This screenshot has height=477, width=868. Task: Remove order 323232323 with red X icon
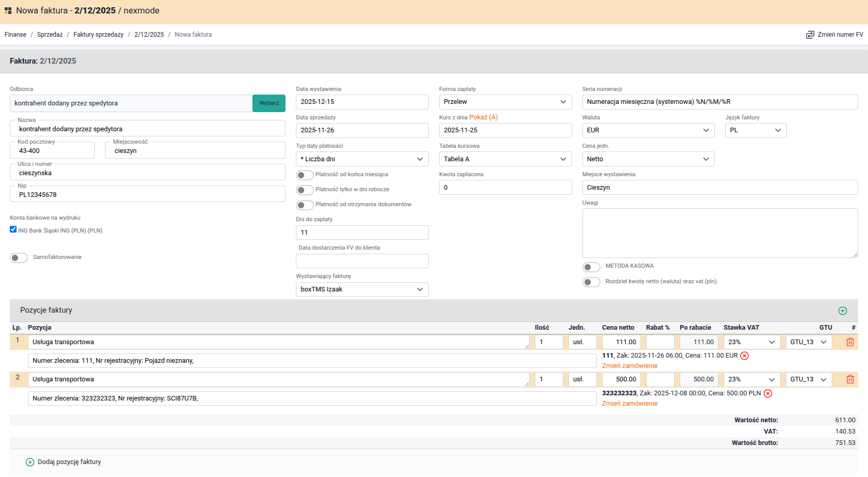768,393
